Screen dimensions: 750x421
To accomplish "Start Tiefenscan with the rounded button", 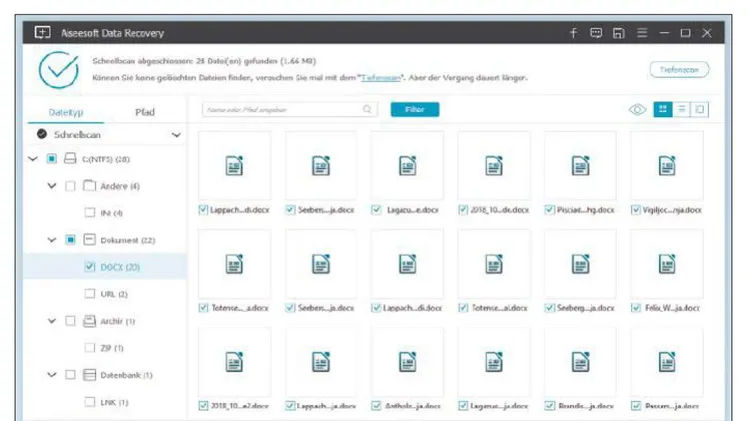I will click(679, 70).
